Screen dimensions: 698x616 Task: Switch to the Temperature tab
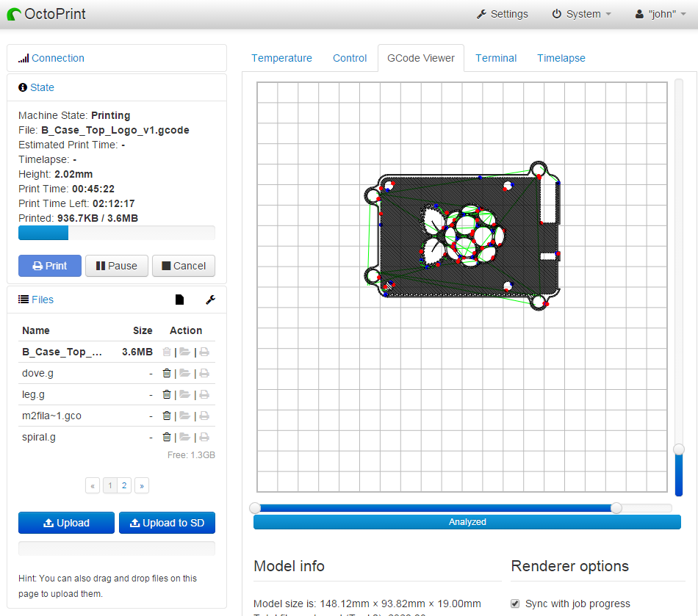click(x=281, y=58)
